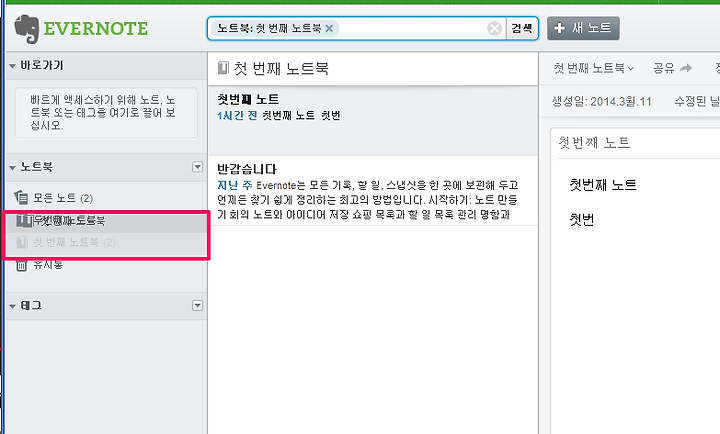Screen dimensions: 720x434
Task: Click the trash can icon
Action: [21, 265]
